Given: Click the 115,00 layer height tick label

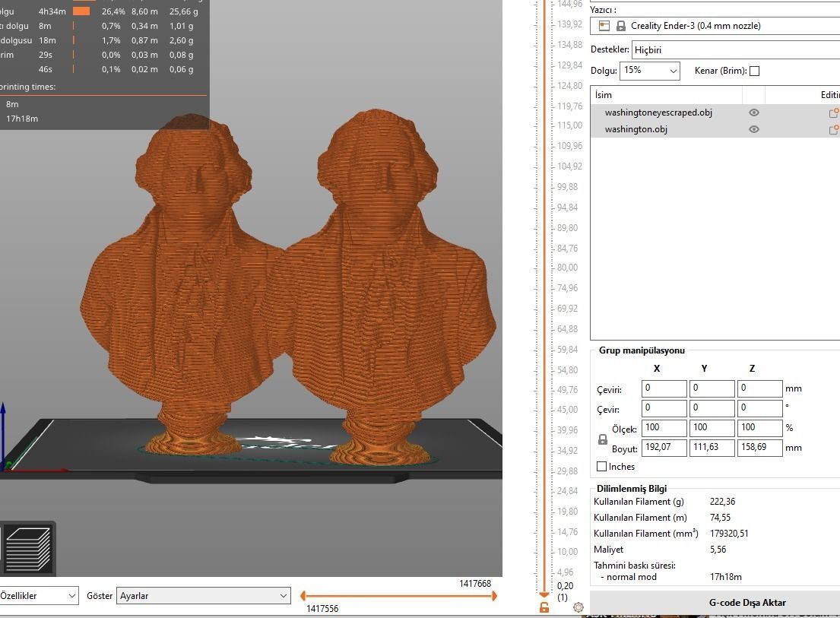Looking at the screenshot, I should click(569, 125).
